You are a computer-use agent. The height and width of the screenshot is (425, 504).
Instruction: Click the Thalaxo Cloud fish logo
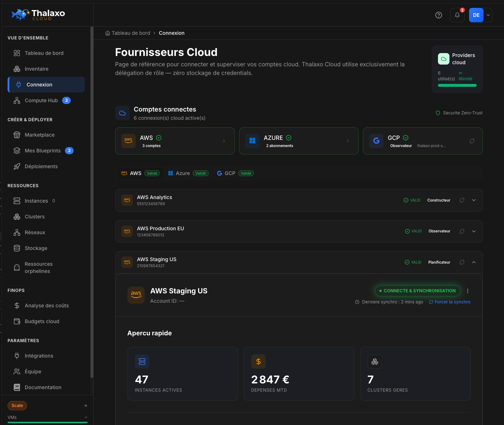pyautogui.click(x=20, y=14)
